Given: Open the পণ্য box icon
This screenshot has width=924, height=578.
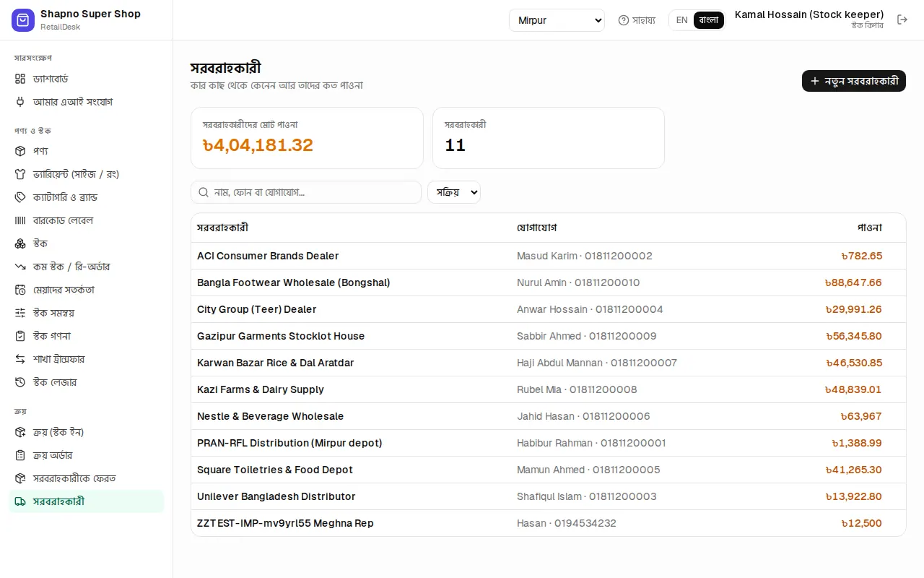Looking at the screenshot, I should coord(20,151).
